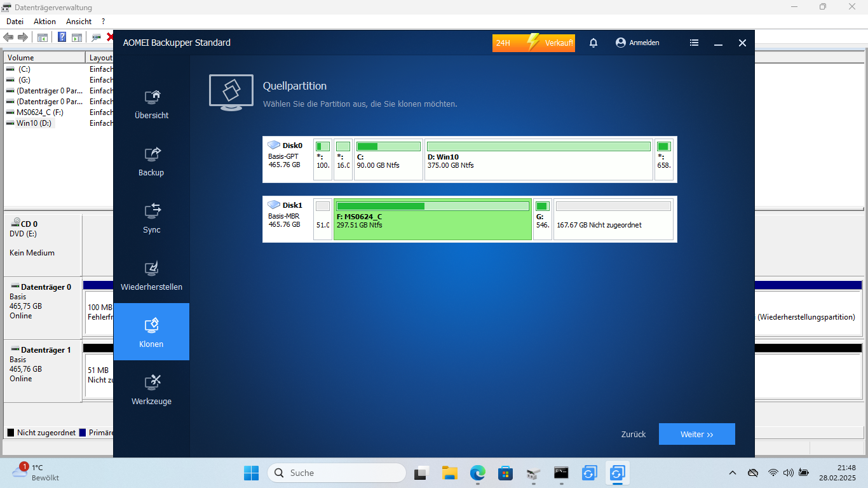Click the notification bell icon in AOMEI

click(593, 43)
